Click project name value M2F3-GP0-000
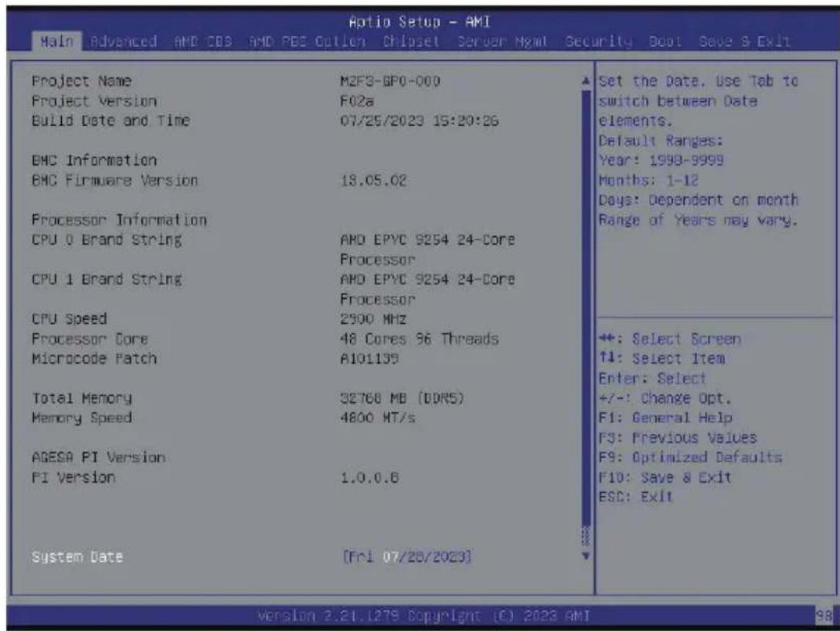The width and height of the screenshot is (840, 631). (x=390, y=81)
